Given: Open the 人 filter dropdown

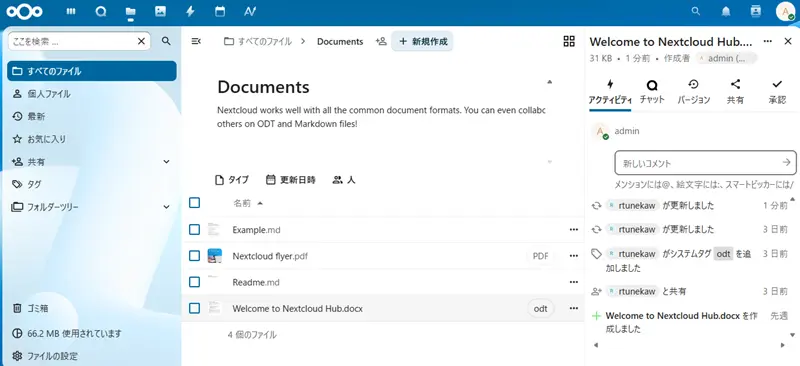Looking at the screenshot, I should coord(344,180).
